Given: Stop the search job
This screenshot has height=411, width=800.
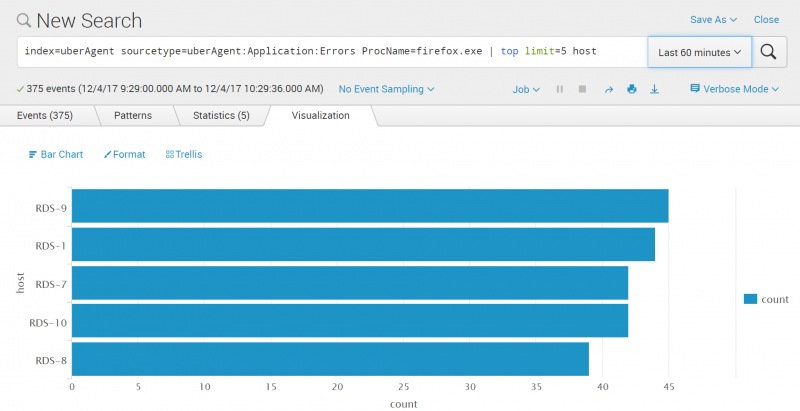Looking at the screenshot, I should point(582,89).
